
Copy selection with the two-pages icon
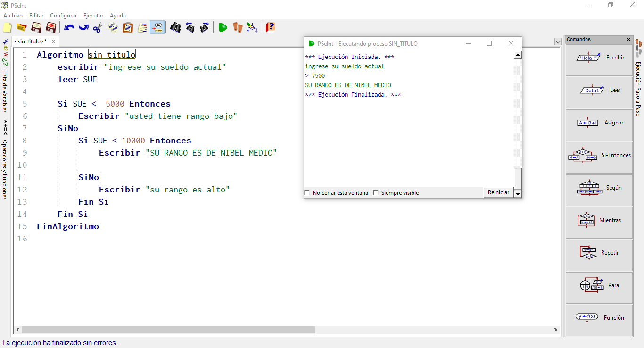point(113,27)
